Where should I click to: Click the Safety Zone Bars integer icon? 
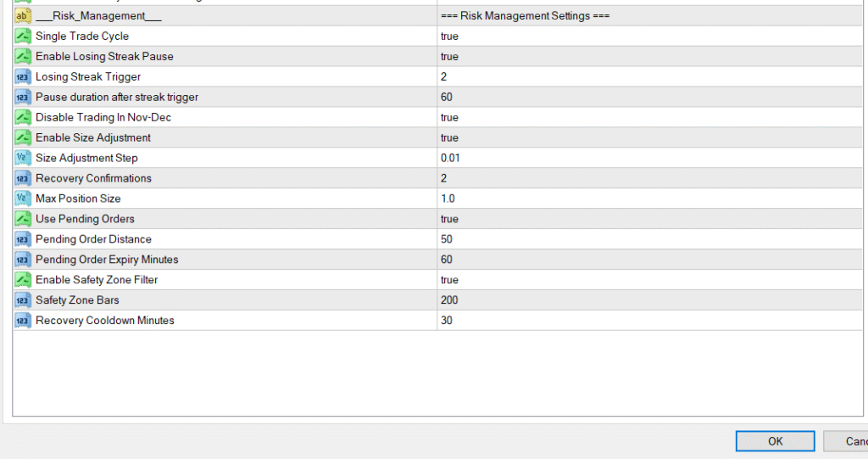pos(23,300)
